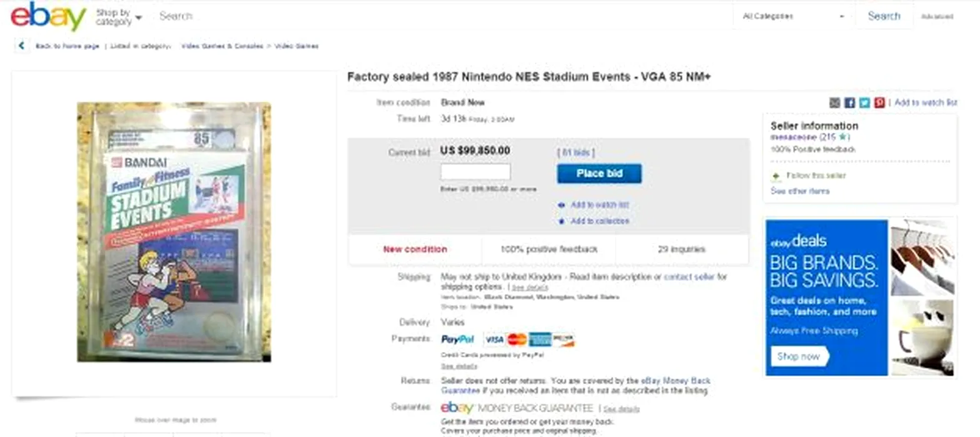Click the Stadium Events product image
The height and width of the screenshot is (437, 980).
pos(174,232)
